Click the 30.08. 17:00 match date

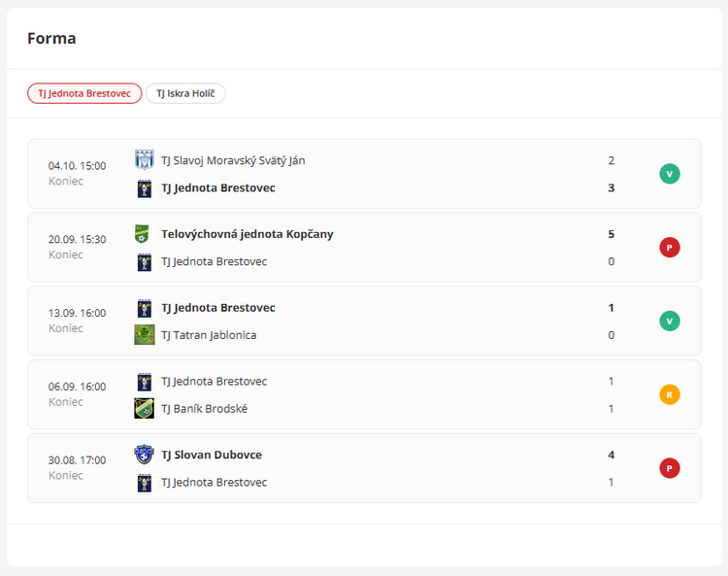77,460
